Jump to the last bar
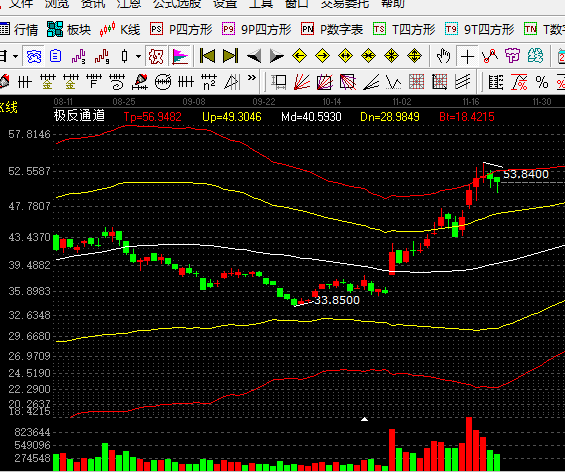This screenshot has width=565, height=472. (231, 56)
